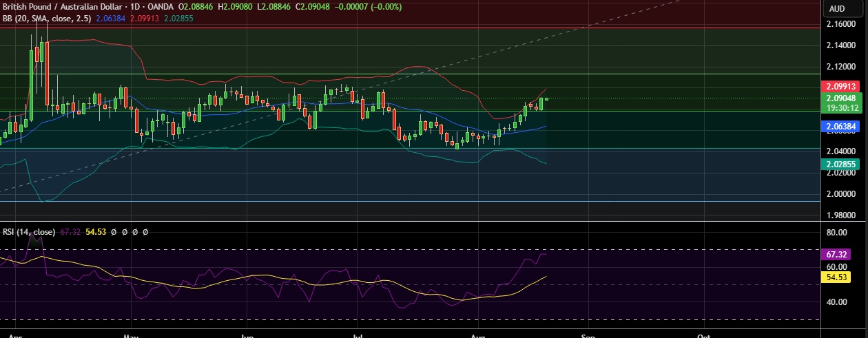Click the change value −0.00007 (−0.00%)

click(x=368, y=7)
